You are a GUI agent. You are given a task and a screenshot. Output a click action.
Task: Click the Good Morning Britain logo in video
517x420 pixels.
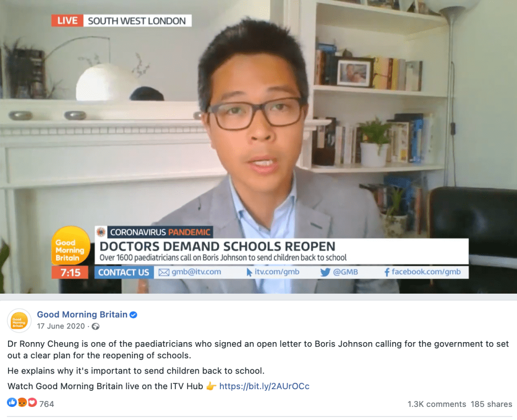point(71,246)
